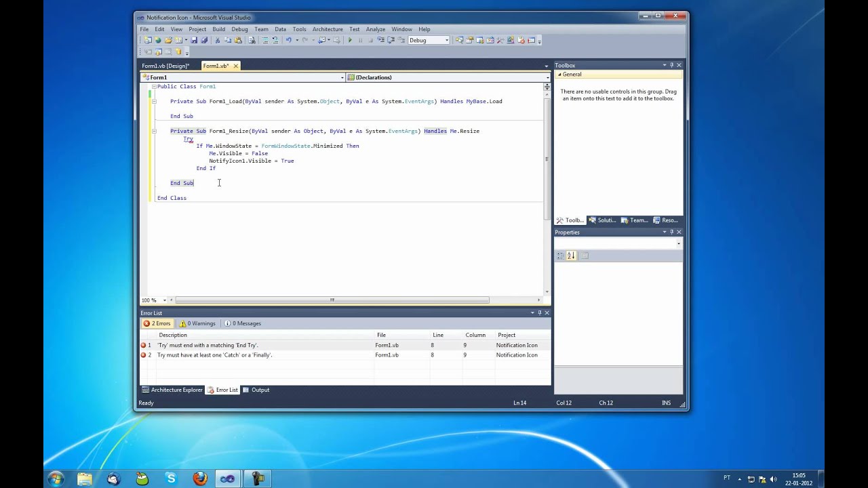868x488 pixels.
Task: Open the Debug menu
Action: 239,29
